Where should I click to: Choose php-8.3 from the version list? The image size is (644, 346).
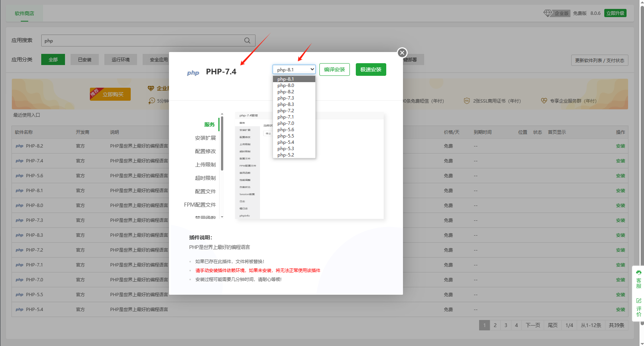(294, 104)
